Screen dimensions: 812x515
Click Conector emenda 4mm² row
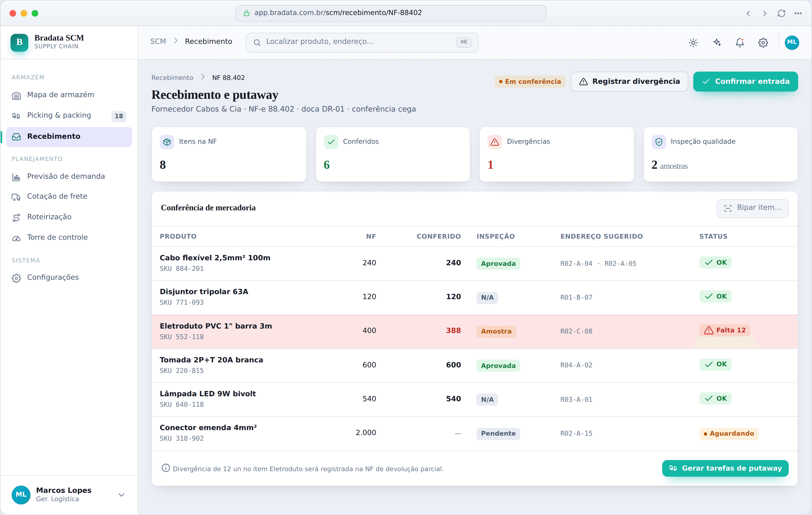[474, 433]
